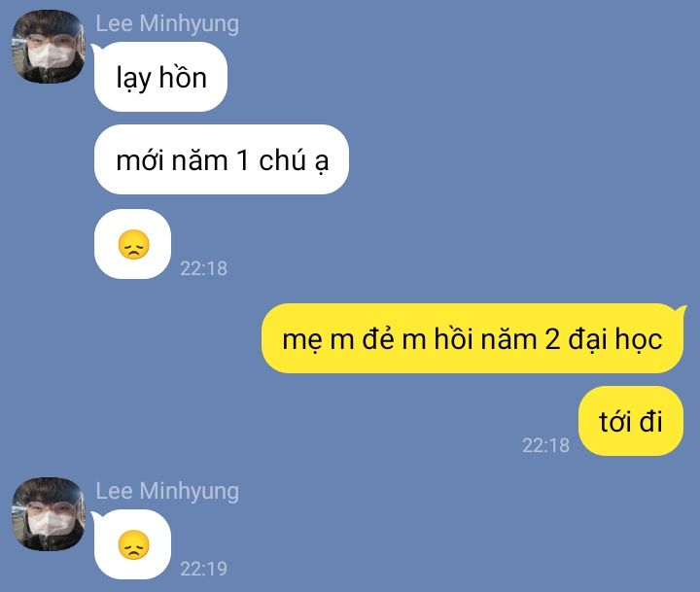
Task: Click 'hồi năm' in the yellow message
Action: (486, 338)
